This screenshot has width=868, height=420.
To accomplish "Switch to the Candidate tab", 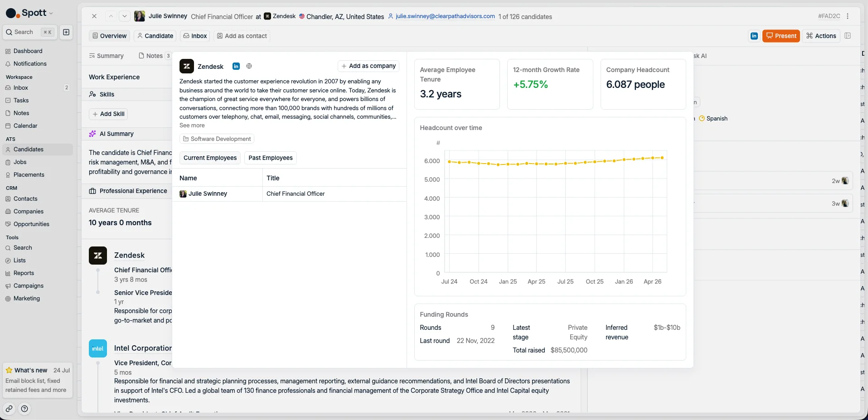I will [x=155, y=36].
